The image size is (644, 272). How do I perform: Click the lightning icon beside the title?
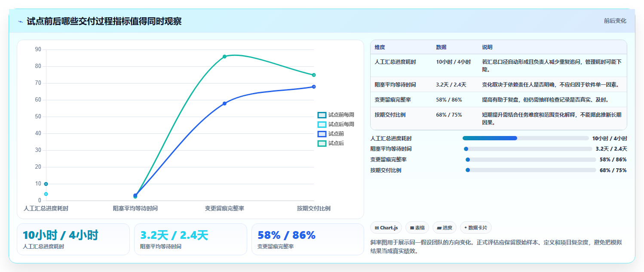(20, 22)
